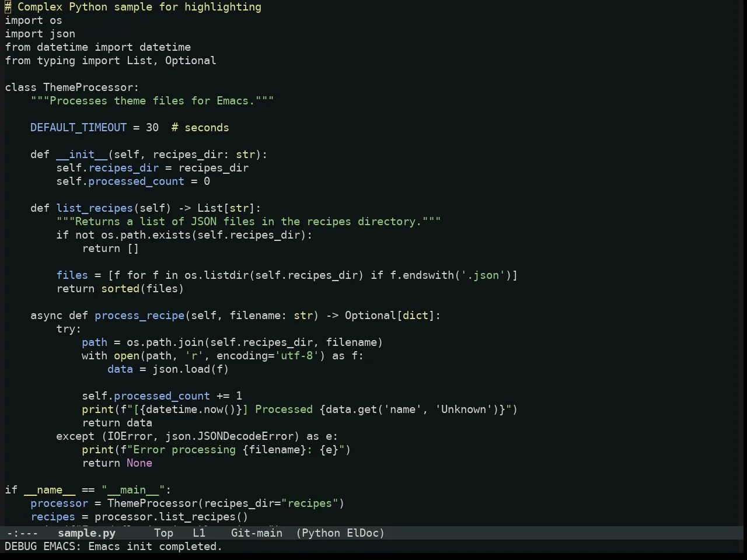
Task: Click the 'Optional[dict]' return type
Action: click(x=390, y=316)
